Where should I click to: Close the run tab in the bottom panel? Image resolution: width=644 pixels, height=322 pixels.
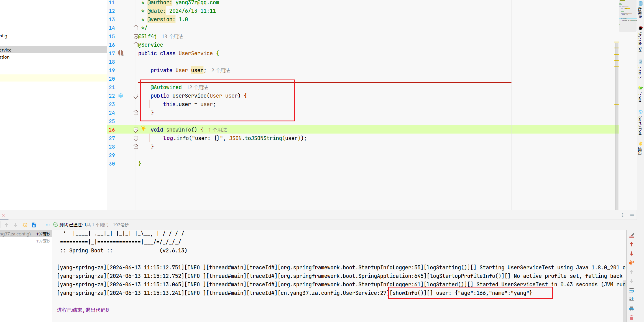[3, 215]
